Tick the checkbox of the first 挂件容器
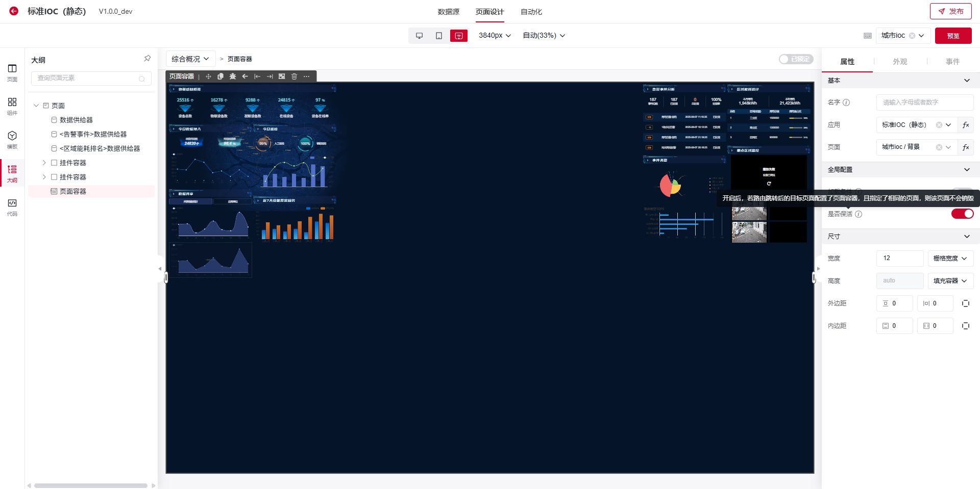This screenshot has height=489, width=980. click(54, 163)
